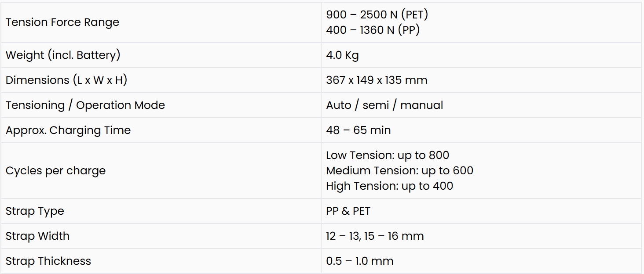Select the 12 – 13, 15 – 16 mm value
Screen dimensions: 644x274
click(375, 236)
